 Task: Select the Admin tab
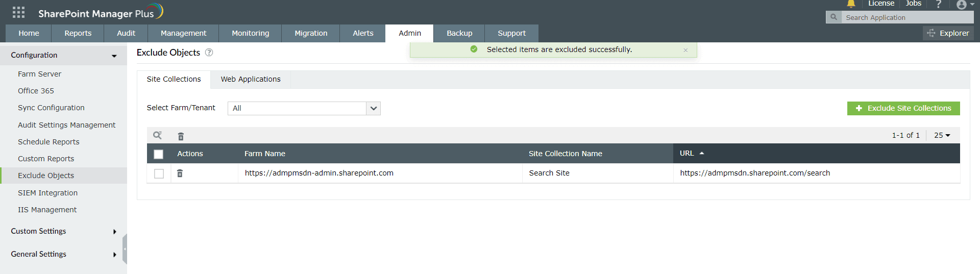pos(410,33)
